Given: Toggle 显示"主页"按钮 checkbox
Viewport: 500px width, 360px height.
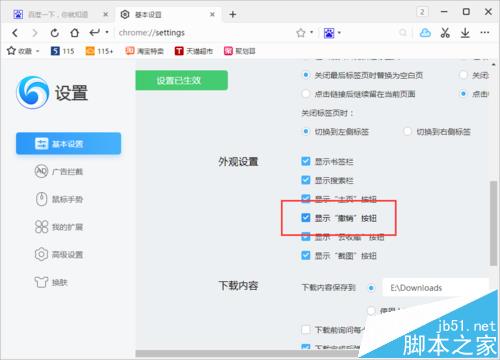Looking at the screenshot, I should 306,199.
